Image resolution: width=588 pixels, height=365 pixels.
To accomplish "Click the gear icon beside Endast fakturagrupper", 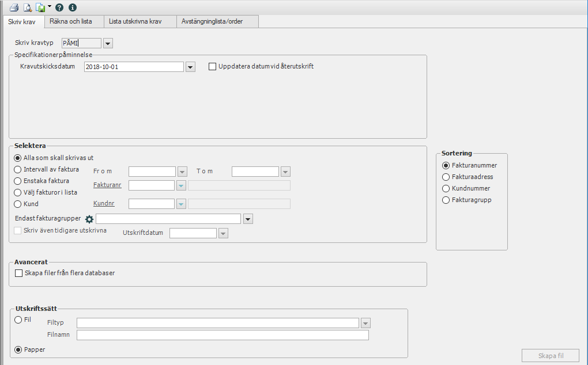I will click(89, 219).
